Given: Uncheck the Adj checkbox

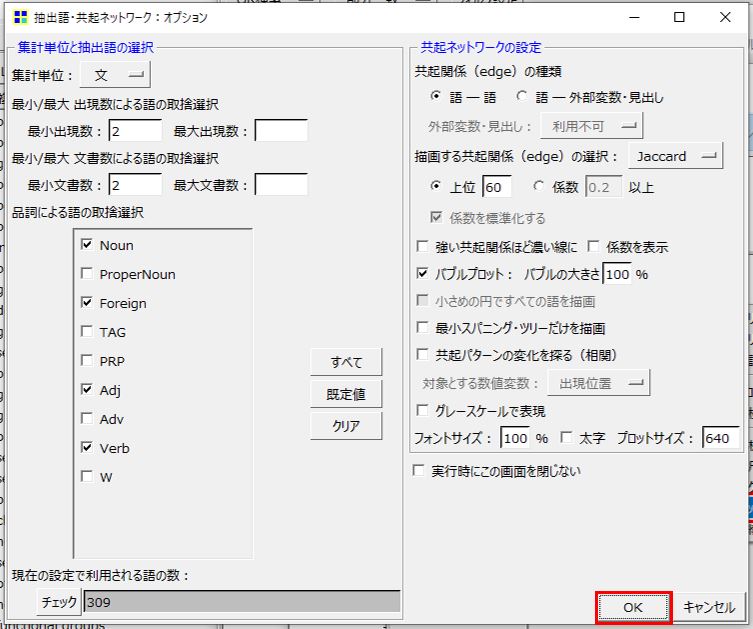Looking at the screenshot, I should [x=86, y=389].
